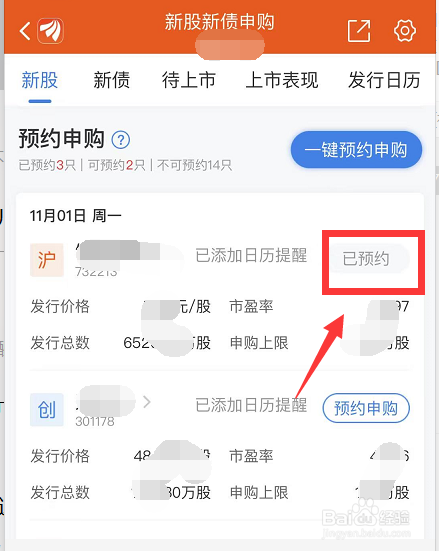The width and height of the screenshot is (439, 551).
Task: Toggle the 已预约 status for stock 732213
Action: pyautogui.click(x=366, y=259)
